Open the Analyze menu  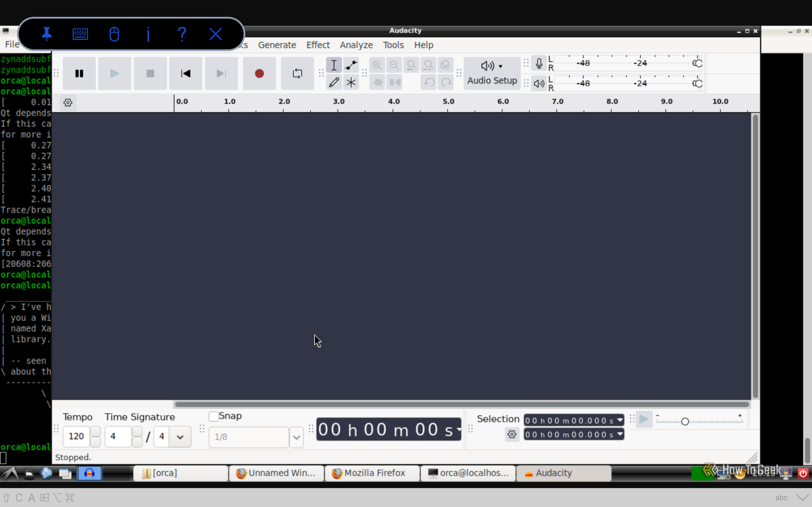click(356, 45)
